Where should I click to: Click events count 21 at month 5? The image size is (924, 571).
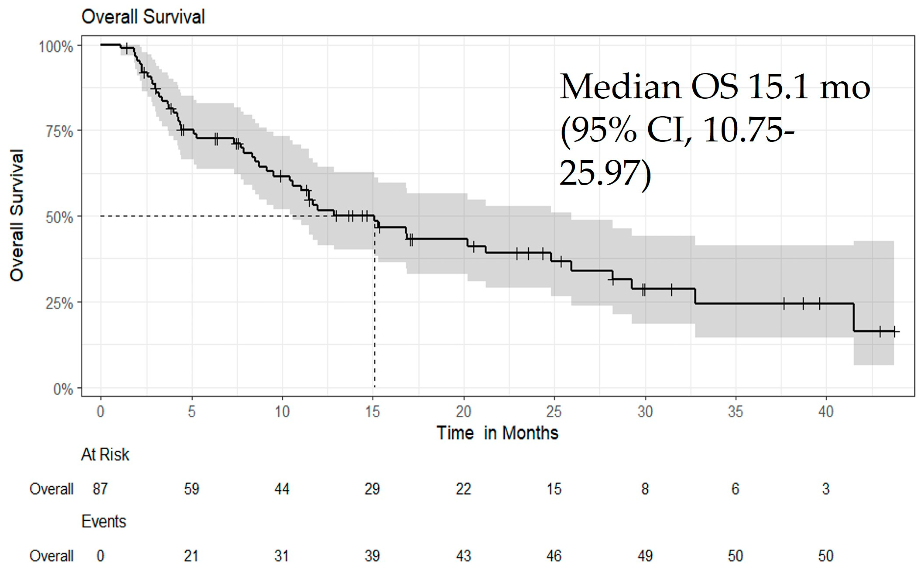pyautogui.click(x=191, y=556)
